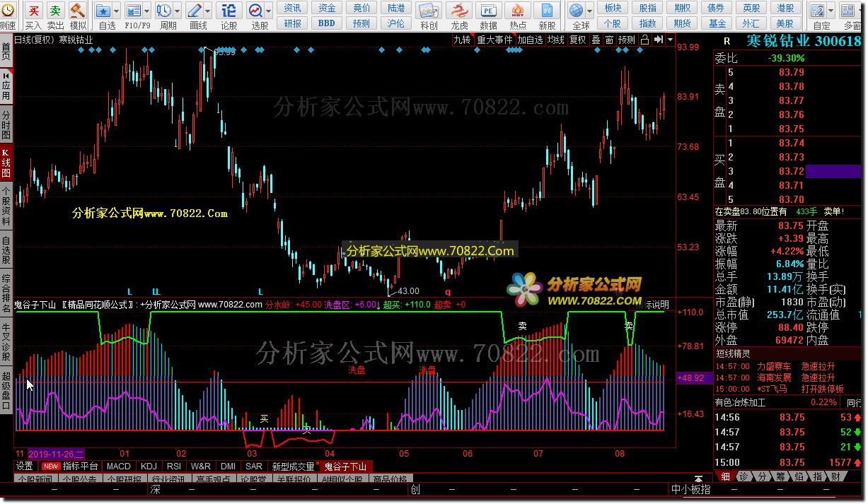Open the 龙虎 dragon-tiger list icon
The width and height of the screenshot is (868, 504).
tap(459, 11)
